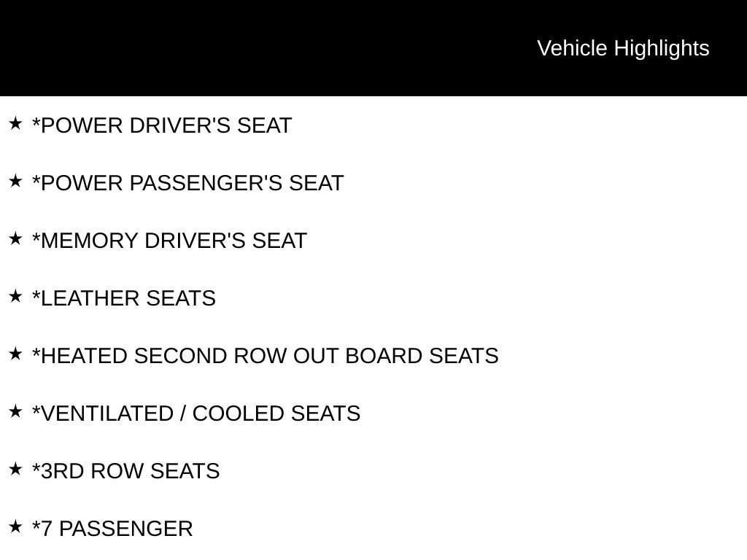Screen dimensions: 747x560
Task: Select the star beside Heated Second Row Seats
Action: pyautogui.click(x=15, y=354)
